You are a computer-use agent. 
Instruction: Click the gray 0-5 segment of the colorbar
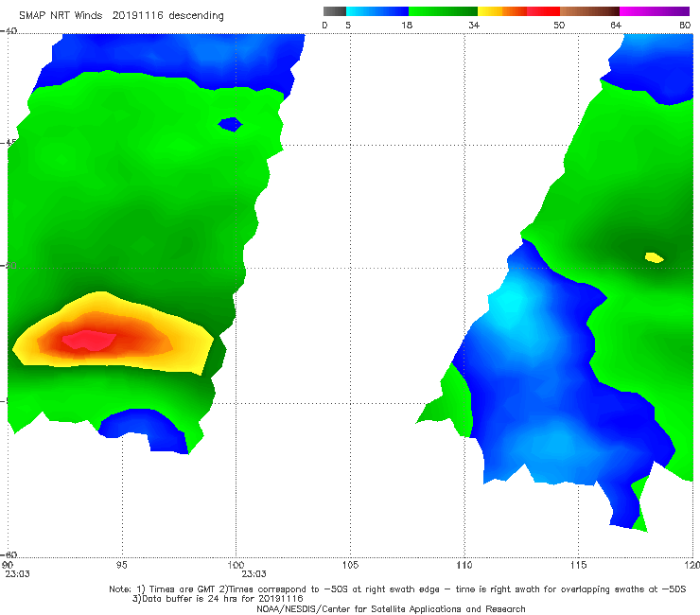(x=335, y=11)
